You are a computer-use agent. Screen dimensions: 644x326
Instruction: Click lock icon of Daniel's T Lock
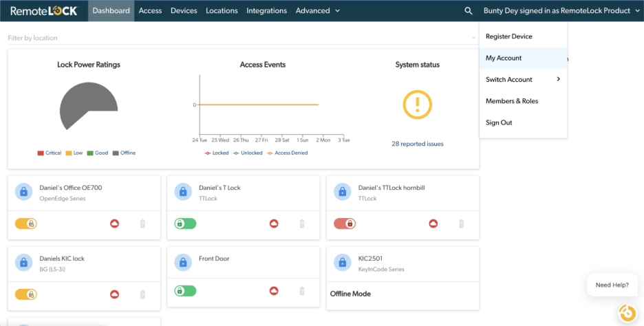tap(183, 191)
